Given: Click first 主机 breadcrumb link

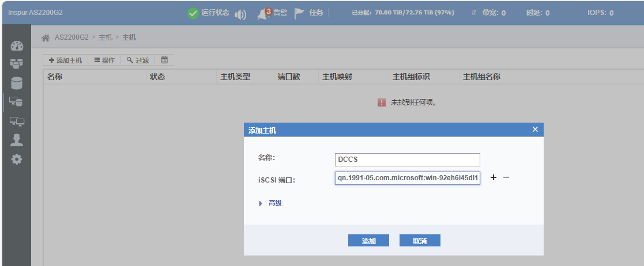Looking at the screenshot, I should point(105,37).
